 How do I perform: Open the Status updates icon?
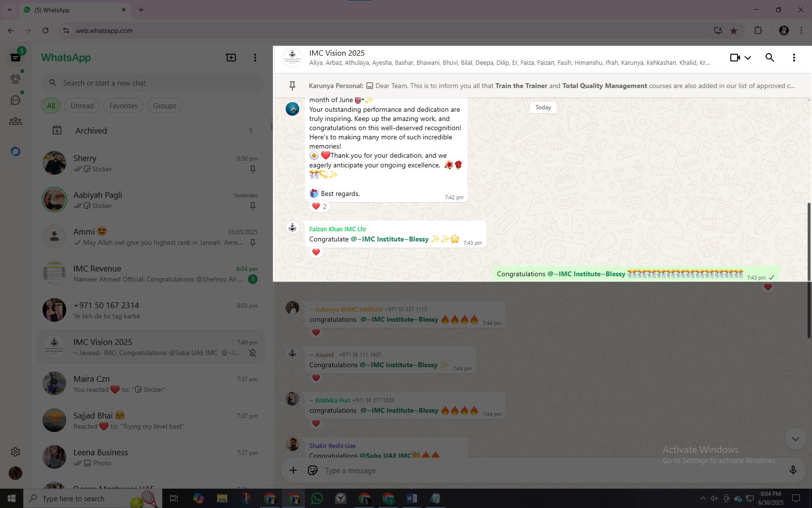tap(15, 79)
